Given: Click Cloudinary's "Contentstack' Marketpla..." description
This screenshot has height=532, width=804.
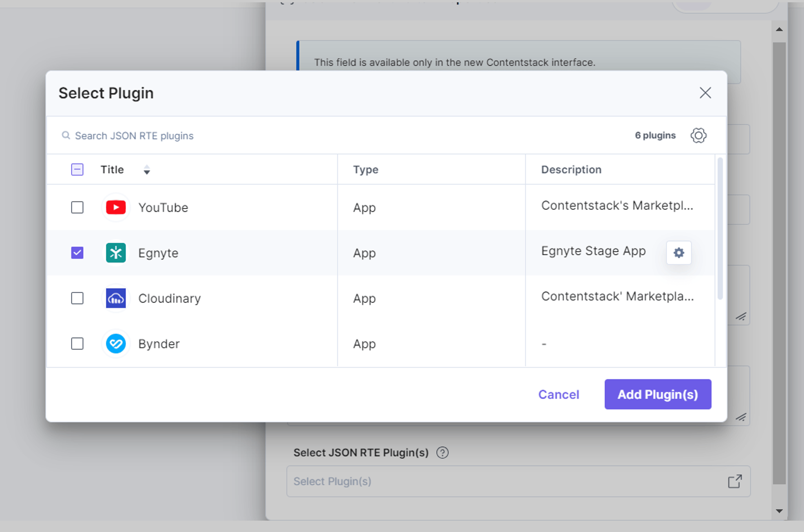Looking at the screenshot, I should click(x=618, y=296).
